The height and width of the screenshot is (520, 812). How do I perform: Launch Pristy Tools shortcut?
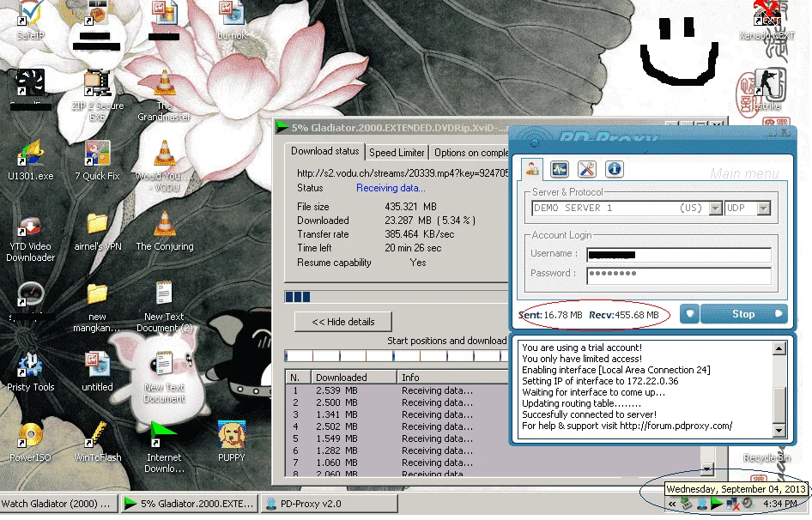(30, 372)
